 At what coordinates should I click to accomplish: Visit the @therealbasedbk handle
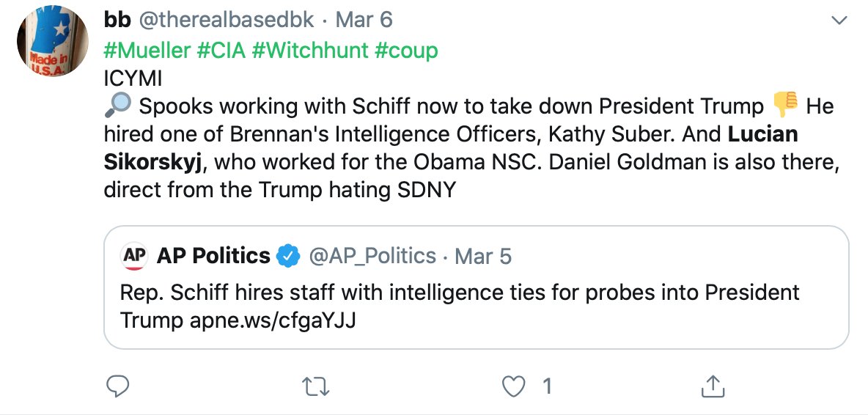226,20
